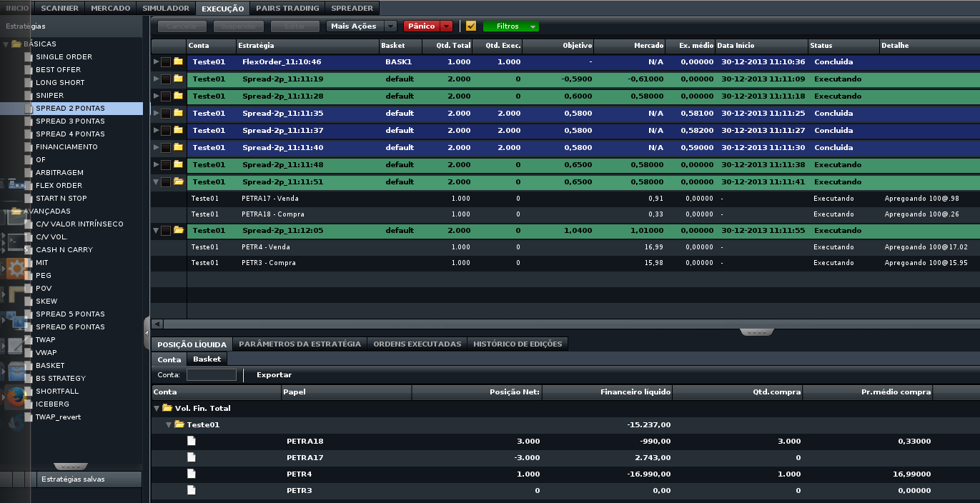Click folder icon of FlexOrder_11:10:46 row
Image resolution: width=980 pixels, height=503 pixels.
[178, 61]
